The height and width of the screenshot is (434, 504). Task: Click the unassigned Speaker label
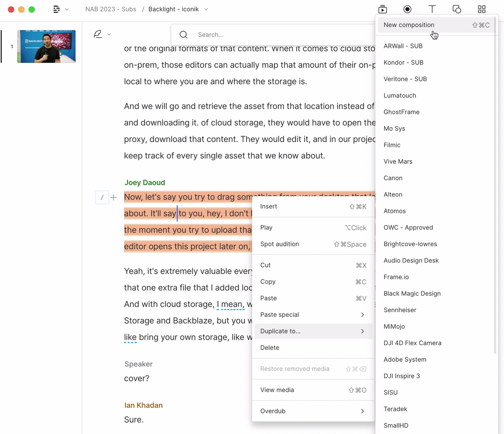139,364
